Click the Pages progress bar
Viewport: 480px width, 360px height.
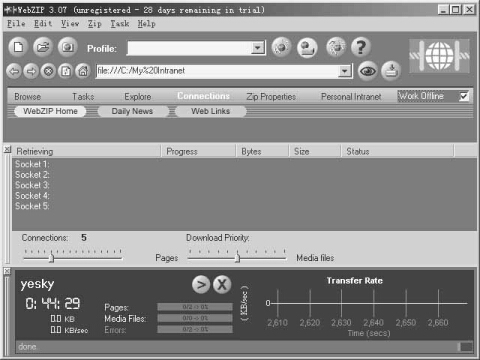click(x=195, y=307)
